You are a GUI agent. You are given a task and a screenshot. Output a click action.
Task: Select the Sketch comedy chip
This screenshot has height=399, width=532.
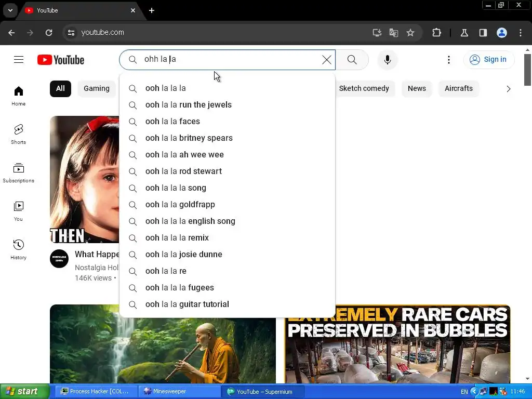[364, 88]
